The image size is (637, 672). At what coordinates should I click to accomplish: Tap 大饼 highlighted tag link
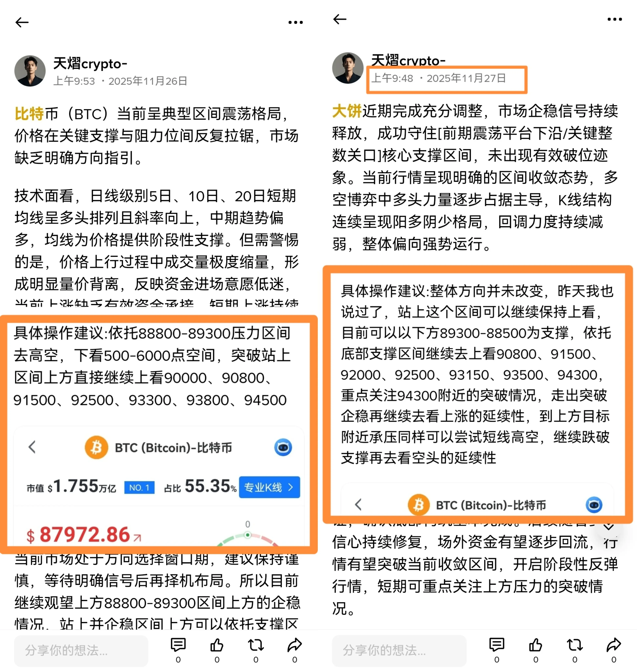click(x=347, y=111)
